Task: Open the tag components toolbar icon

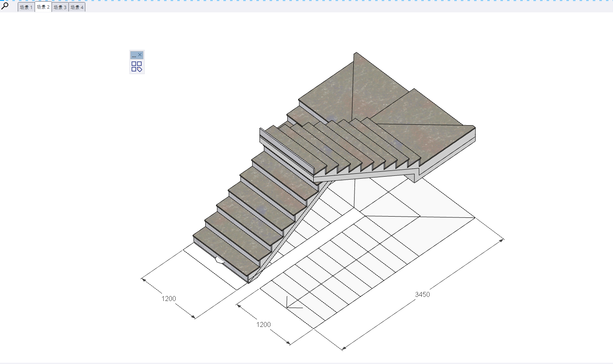Action: click(x=136, y=67)
